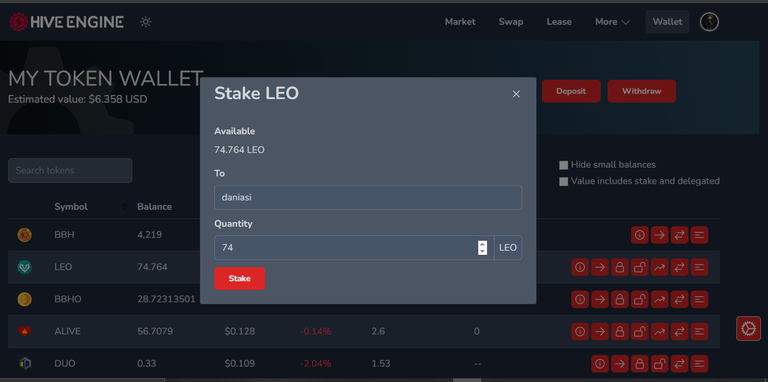Screen dimensions: 768x382
Task: Open the info icon for BBH
Action: click(639, 235)
